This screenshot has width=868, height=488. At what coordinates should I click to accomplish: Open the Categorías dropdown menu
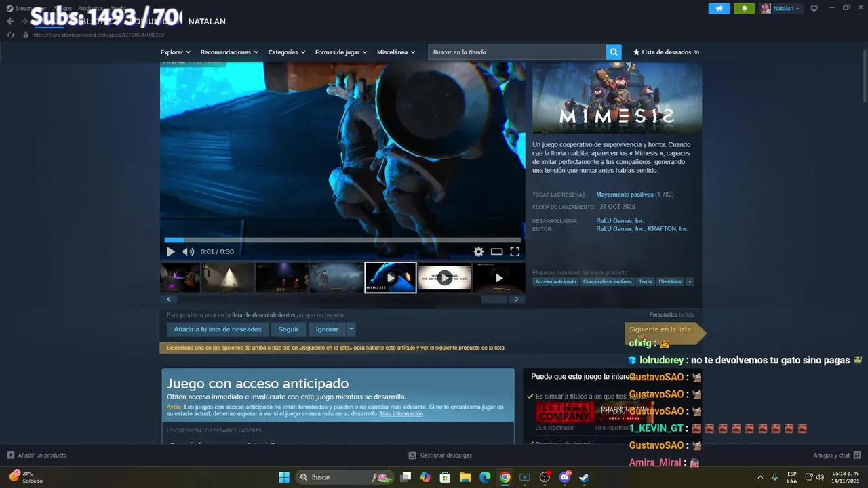coord(287,52)
